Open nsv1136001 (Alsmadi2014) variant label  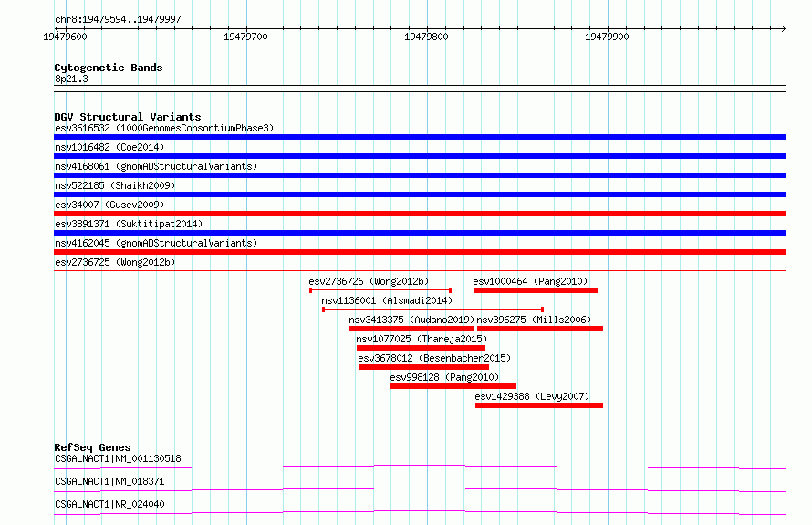coord(387,300)
